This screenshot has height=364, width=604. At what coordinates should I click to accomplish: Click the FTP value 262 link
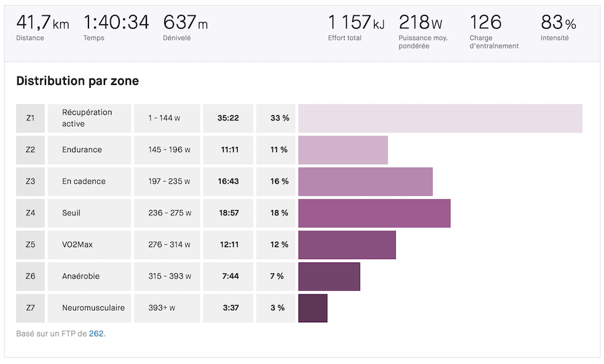pos(96,334)
